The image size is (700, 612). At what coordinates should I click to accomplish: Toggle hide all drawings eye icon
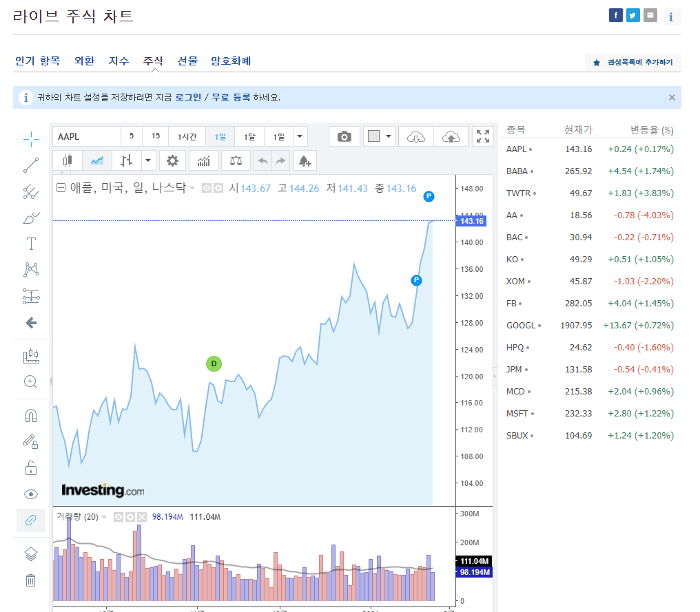pos(31,494)
